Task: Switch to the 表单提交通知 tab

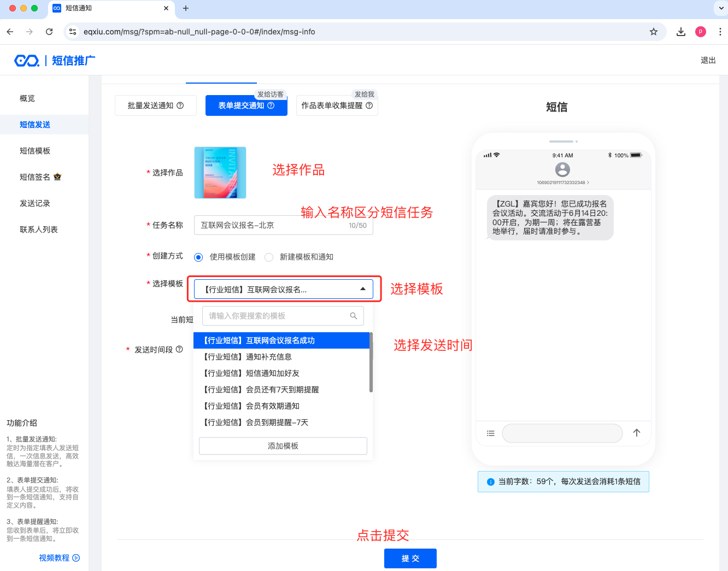Action: coord(246,105)
